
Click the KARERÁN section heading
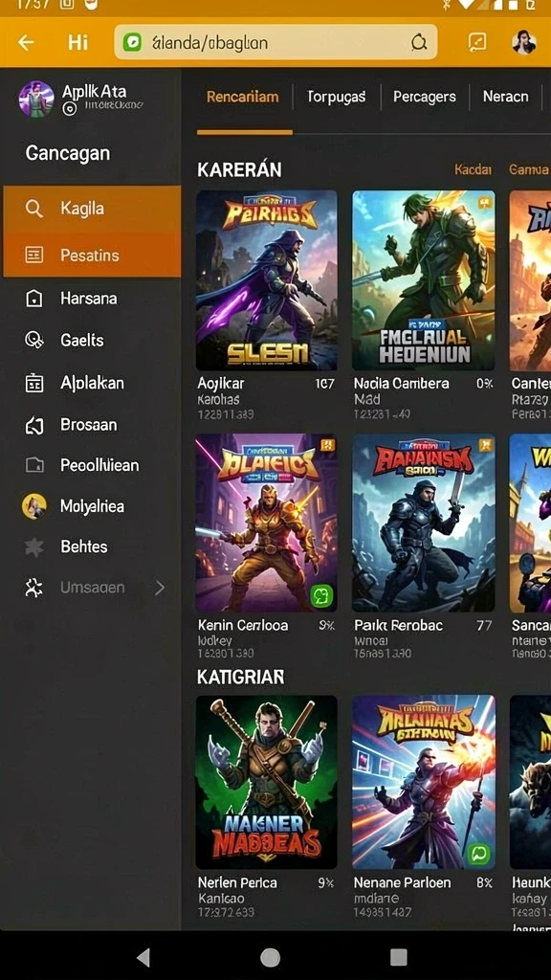[x=239, y=169]
